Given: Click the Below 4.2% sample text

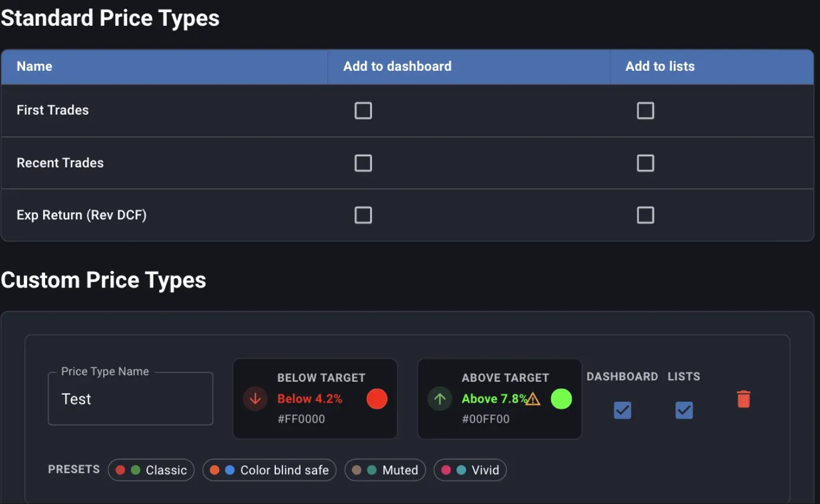Looking at the screenshot, I should [310, 399].
